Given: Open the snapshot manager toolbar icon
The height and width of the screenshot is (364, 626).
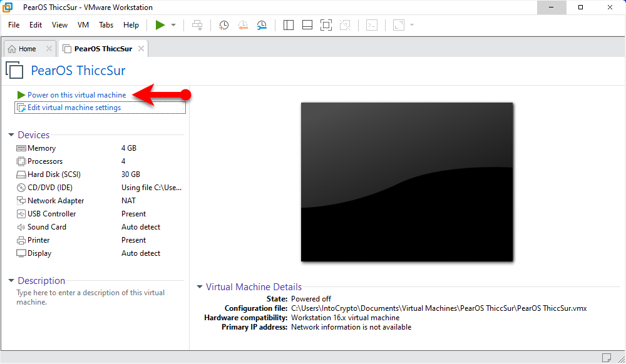Looking at the screenshot, I should click(262, 25).
